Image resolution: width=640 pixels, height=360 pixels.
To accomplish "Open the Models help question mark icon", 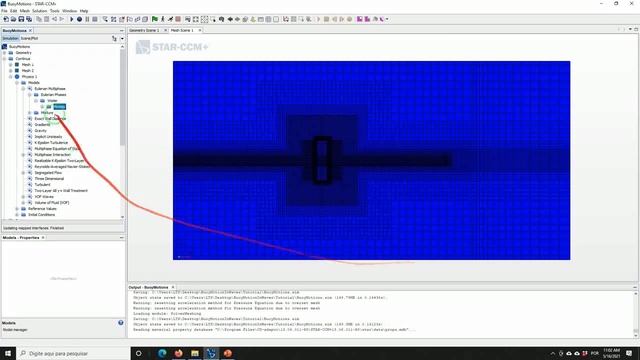I will (x=121, y=322).
